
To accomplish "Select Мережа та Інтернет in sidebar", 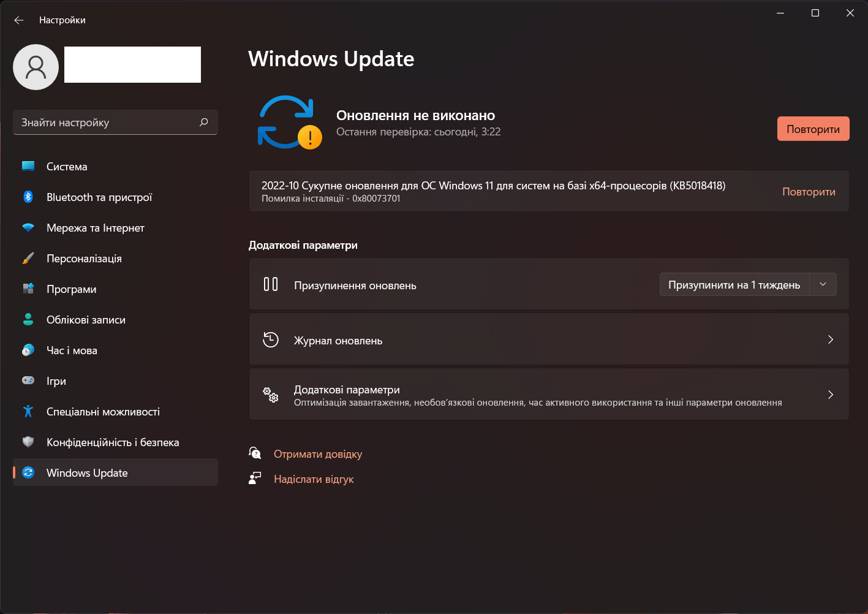I will click(115, 227).
